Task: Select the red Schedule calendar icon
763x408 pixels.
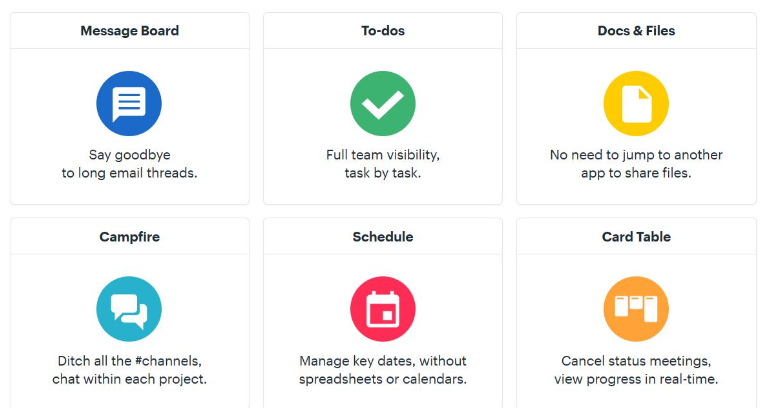Action: pos(383,309)
